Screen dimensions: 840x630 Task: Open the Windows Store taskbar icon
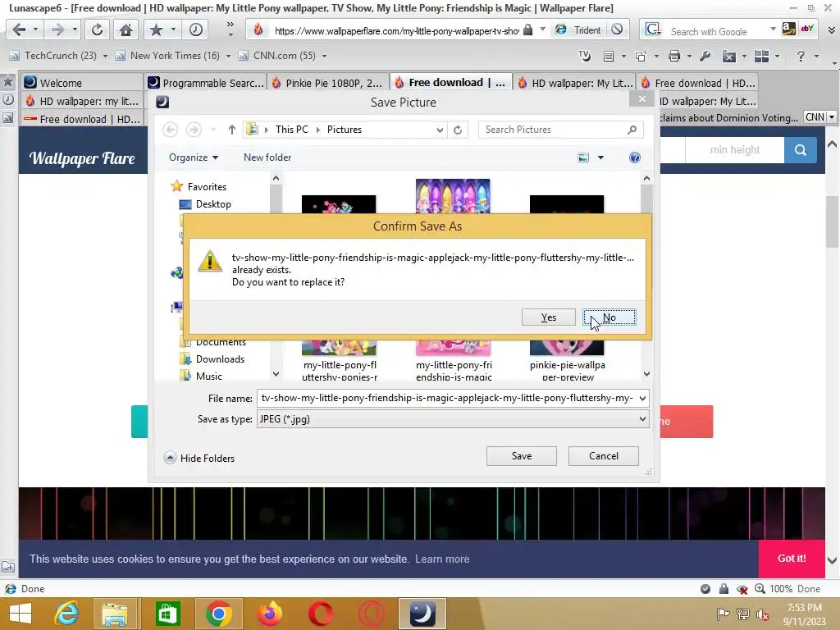pos(167,614)
